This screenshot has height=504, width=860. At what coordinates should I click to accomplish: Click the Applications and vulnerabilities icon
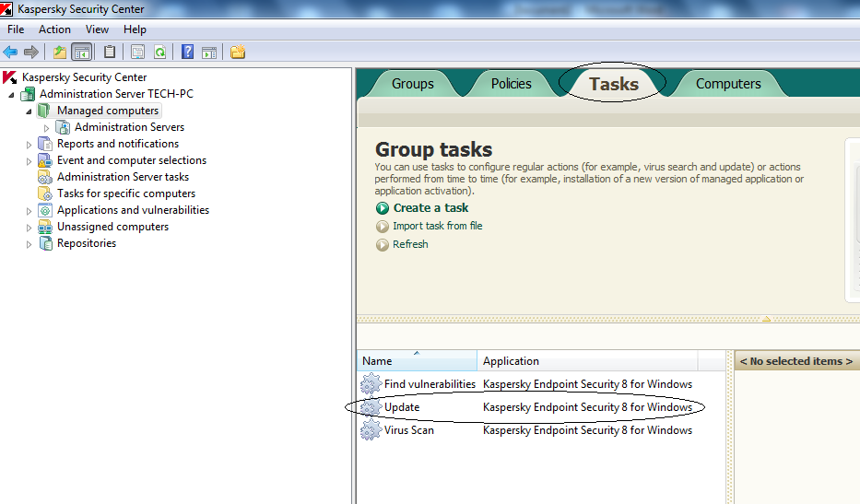point(45,210)
